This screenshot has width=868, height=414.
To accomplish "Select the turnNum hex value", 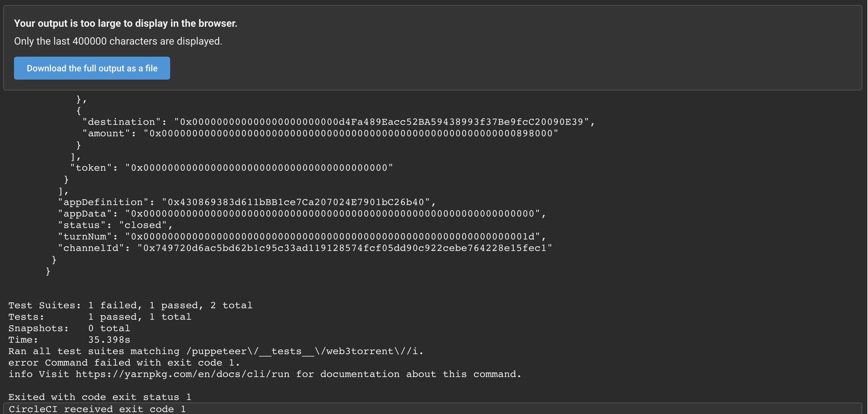I will [x=337, y=237].
